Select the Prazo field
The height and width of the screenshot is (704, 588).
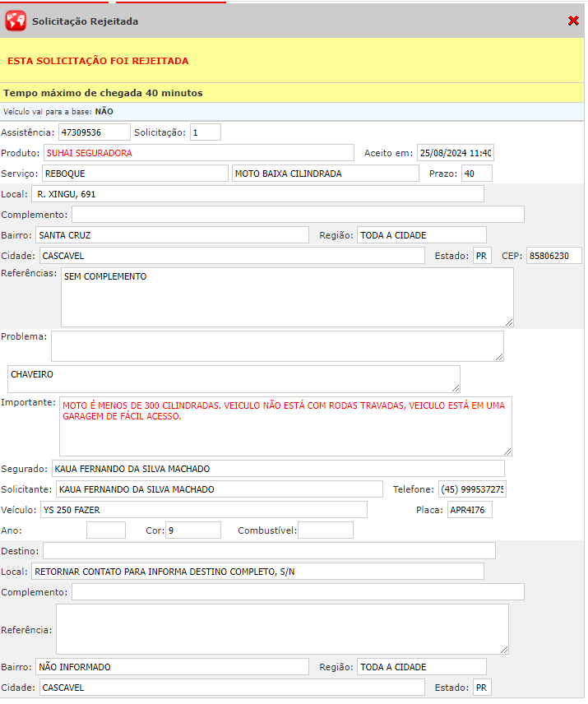(477, 174)
